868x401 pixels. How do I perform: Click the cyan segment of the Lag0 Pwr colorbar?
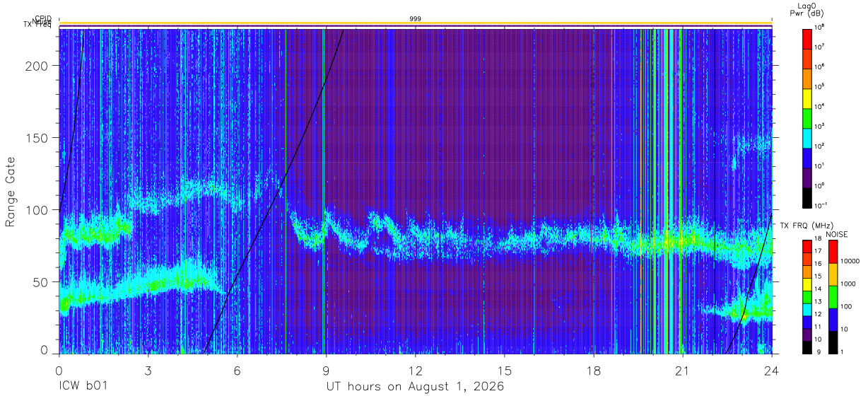807,137
